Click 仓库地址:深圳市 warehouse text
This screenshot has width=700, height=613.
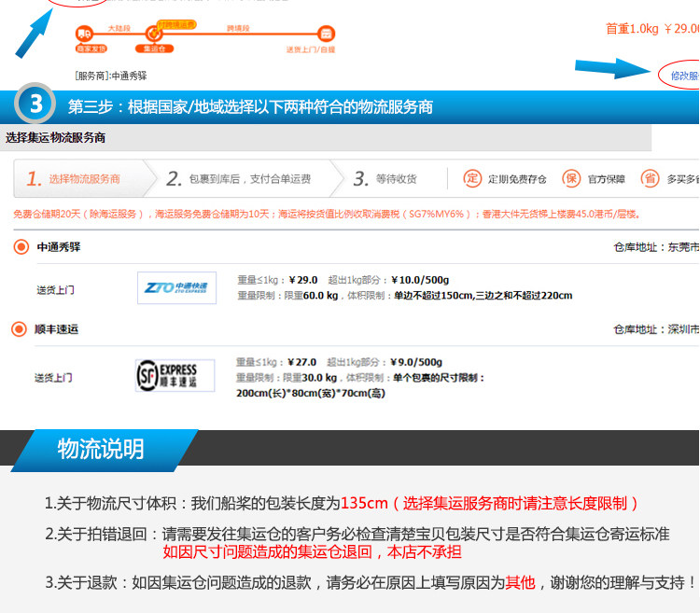coord(656,329)
